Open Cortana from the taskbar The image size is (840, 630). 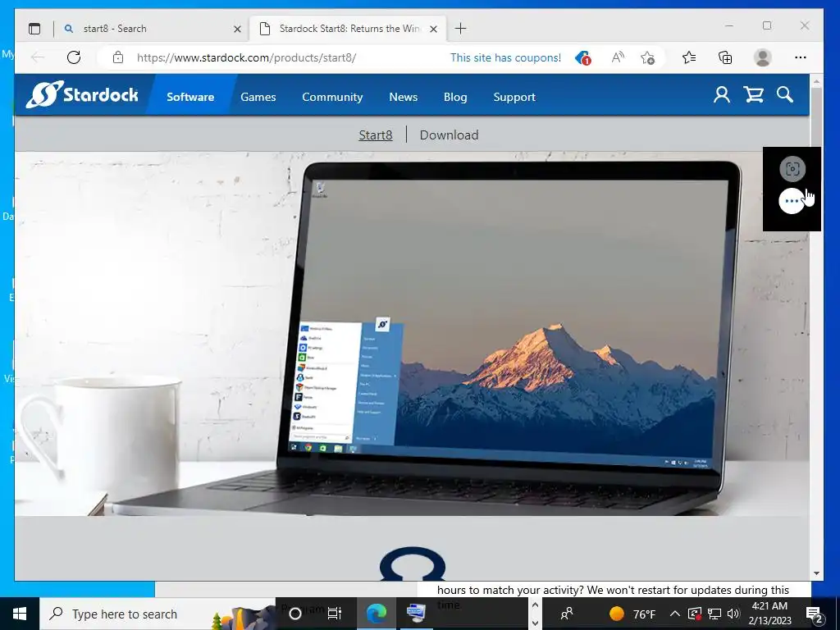tap(294, 614)
